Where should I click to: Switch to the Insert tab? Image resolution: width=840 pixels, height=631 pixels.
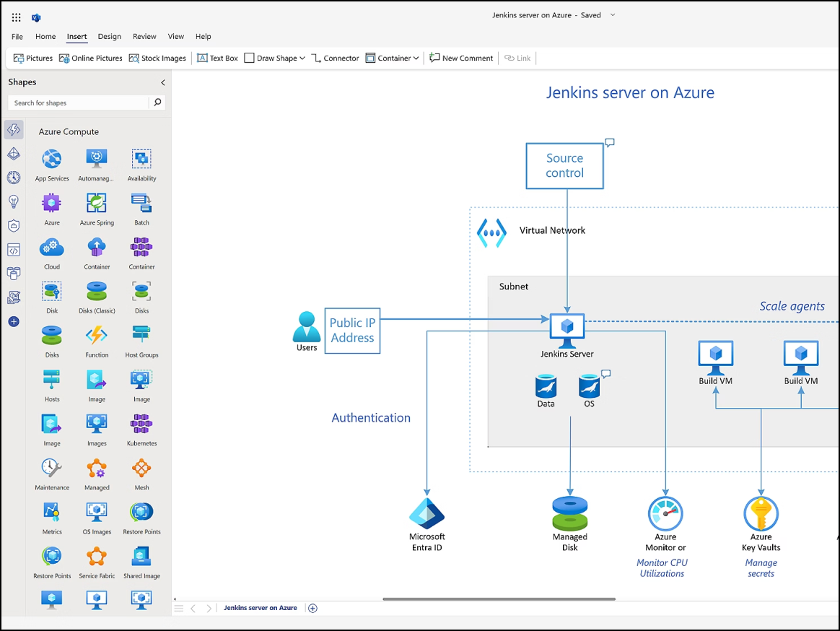point(76,36)
